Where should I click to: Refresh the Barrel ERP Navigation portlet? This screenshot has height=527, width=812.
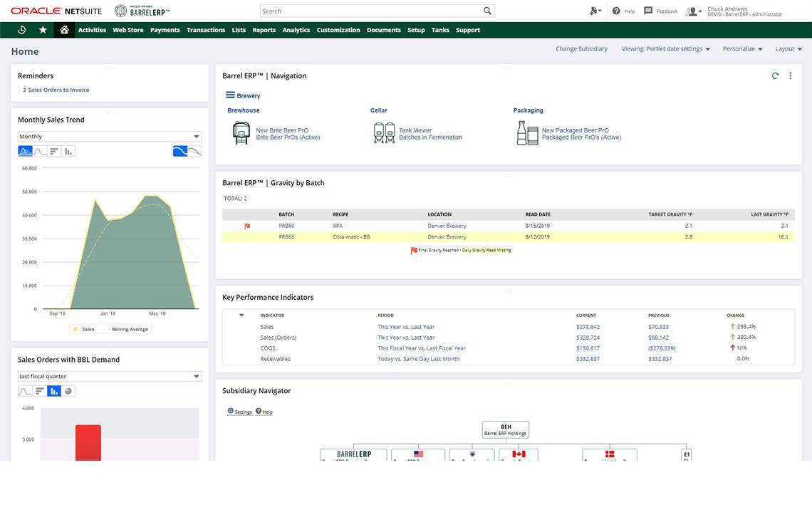click(775, 76)
